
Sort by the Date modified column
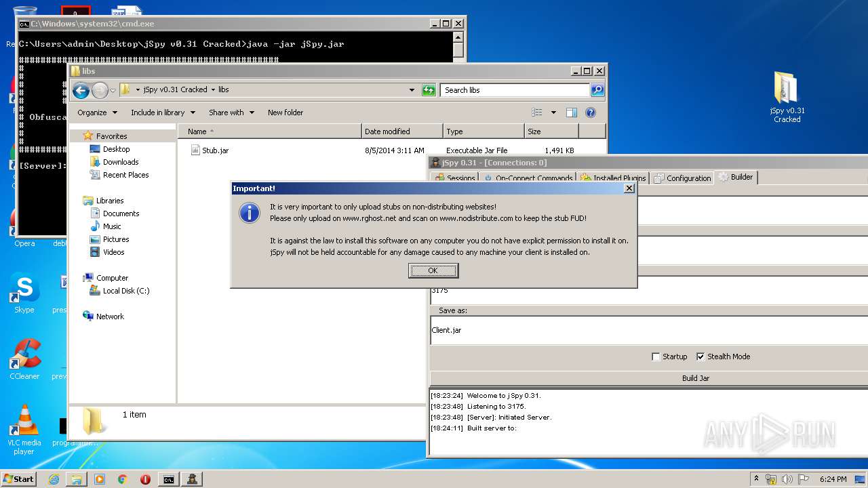[403, 131]
